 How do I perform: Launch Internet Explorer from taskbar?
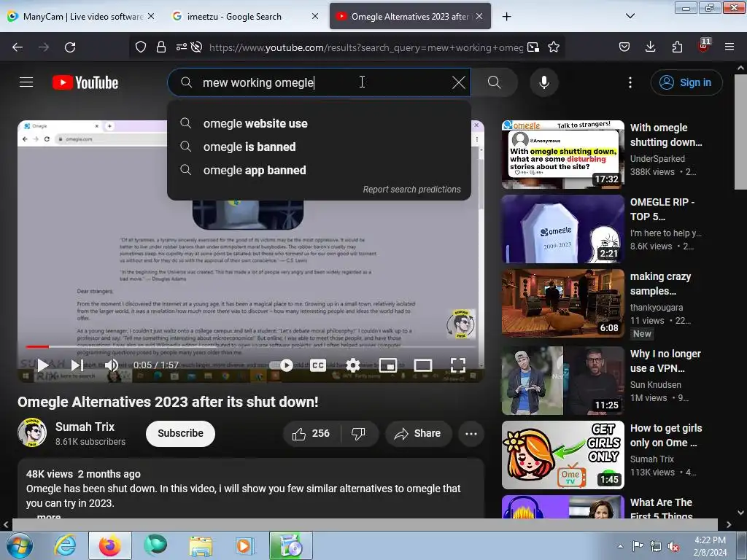coord(65,545)
